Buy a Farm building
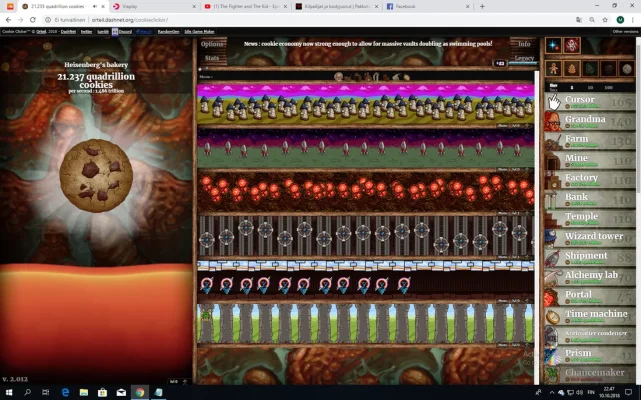Viewport: 641px width, 400px height. coord(590,141)
